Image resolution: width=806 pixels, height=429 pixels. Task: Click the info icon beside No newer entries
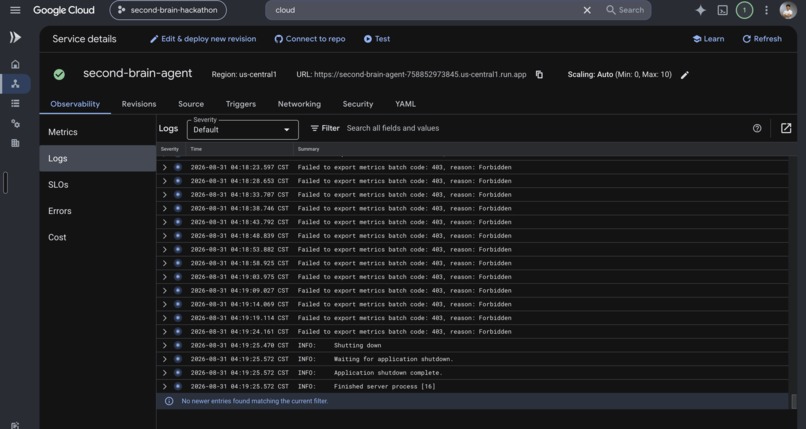click(169, 401)
